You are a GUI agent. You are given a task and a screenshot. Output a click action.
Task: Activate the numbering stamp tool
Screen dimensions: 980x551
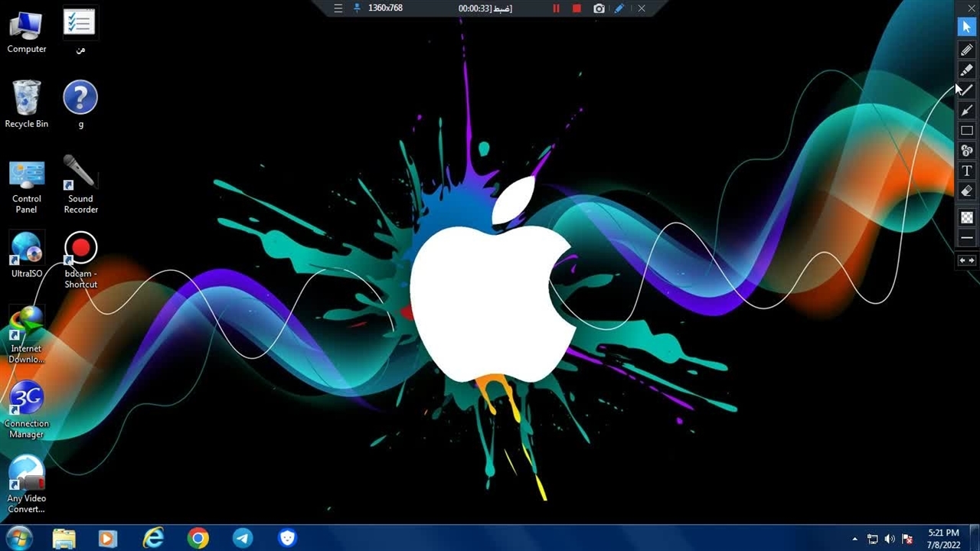(966, 151)
